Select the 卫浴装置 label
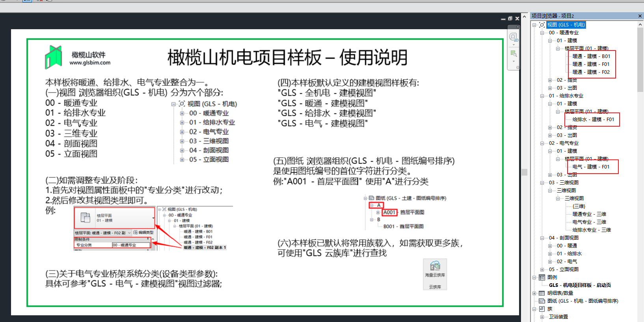The height and width of the screenshot is (322, 644). 558,317
